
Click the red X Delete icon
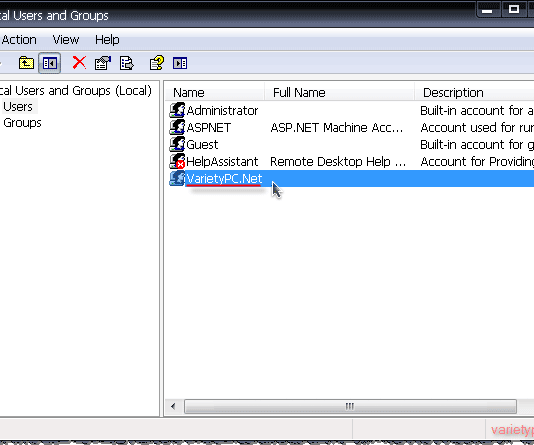[x=79, y=63]
